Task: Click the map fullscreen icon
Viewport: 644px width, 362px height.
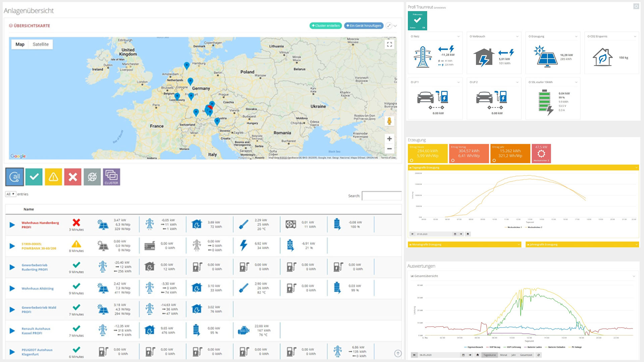Action: pyautogui.click(x=389, y=44)
